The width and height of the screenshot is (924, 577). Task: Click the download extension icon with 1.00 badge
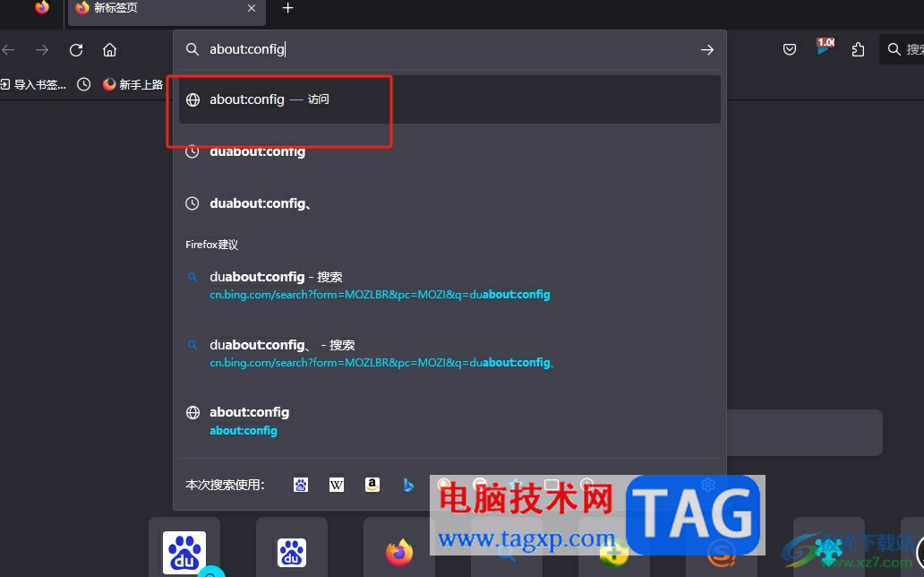coord(825,47)
